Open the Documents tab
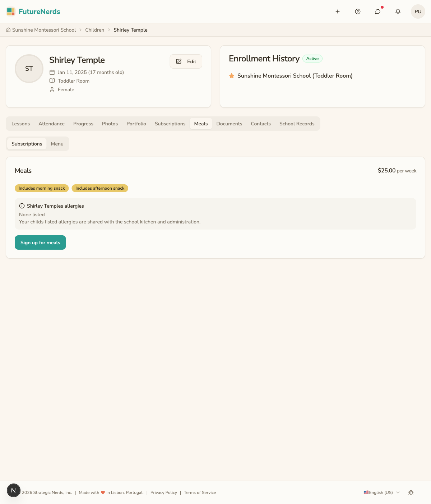Screen dimensions: 431x504 229,124
